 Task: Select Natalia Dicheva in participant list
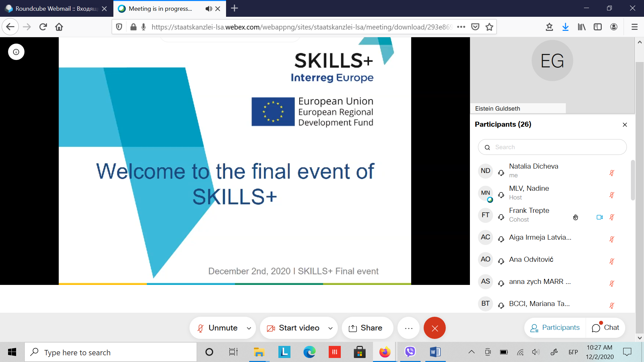tap(552, 171)
